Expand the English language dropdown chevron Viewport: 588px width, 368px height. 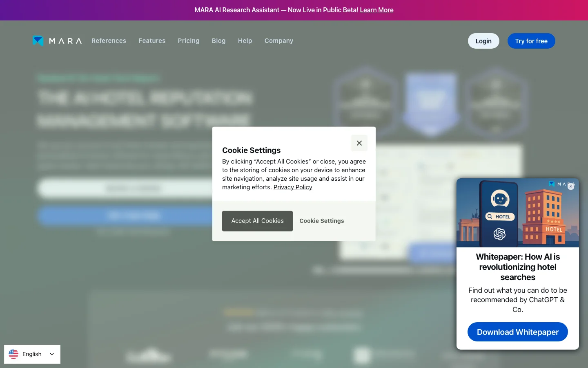(52, 354)
